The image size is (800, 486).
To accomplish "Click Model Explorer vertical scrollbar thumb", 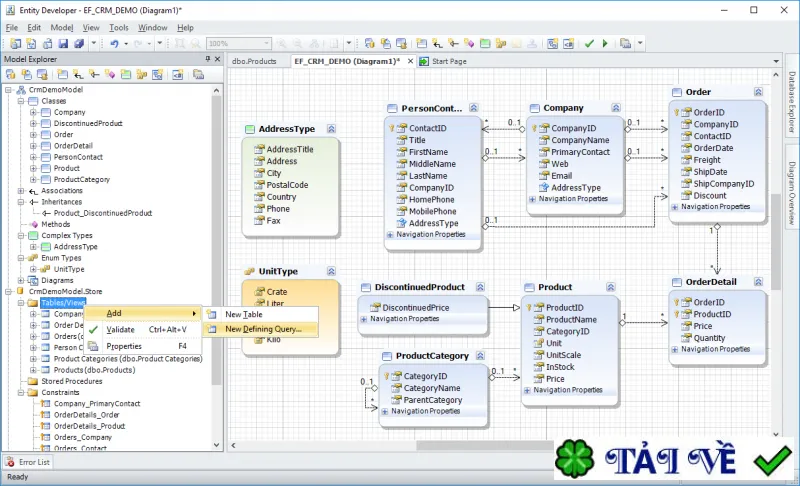I will point(216,240).
